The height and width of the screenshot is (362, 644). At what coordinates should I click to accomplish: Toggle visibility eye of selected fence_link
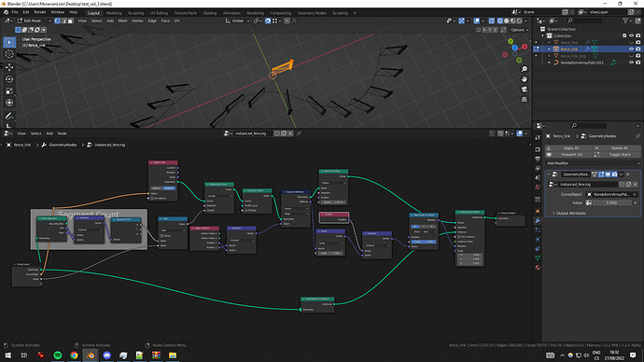631,49
